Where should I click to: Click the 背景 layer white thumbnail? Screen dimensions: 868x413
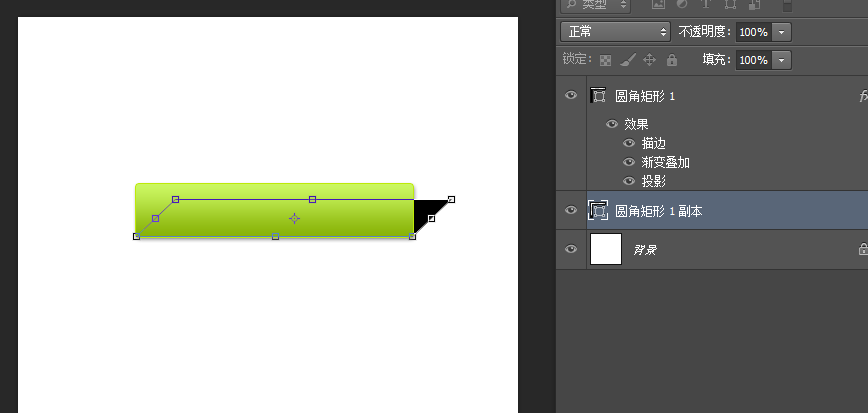606,249
